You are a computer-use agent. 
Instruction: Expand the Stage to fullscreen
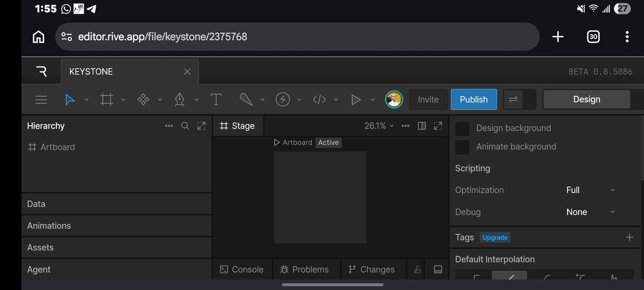pos(438,126)
